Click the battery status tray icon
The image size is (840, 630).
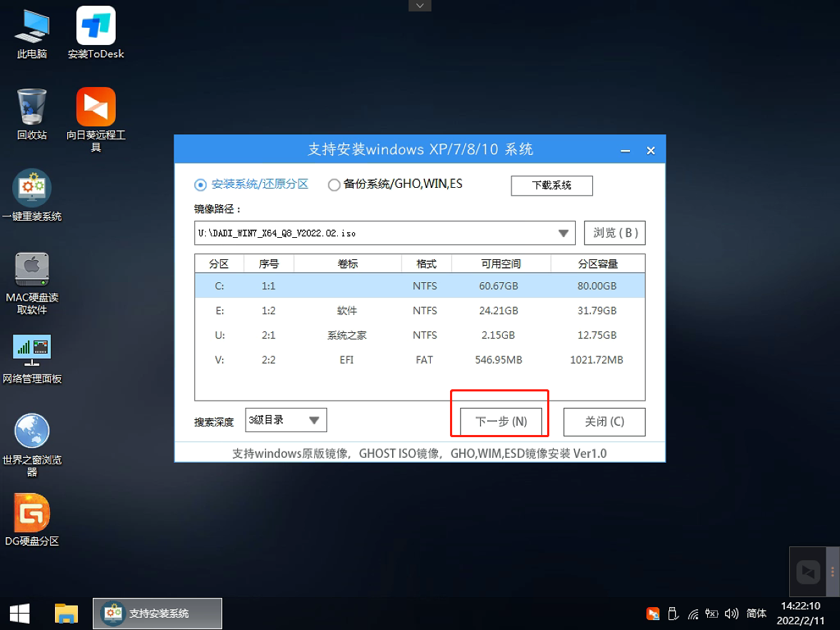click(x=712, y=614)
